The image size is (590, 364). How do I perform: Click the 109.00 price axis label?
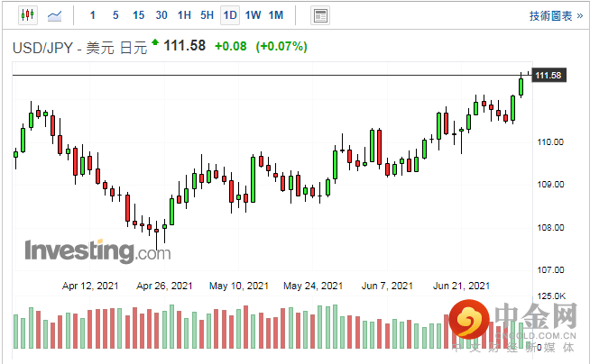coord(550,185)
